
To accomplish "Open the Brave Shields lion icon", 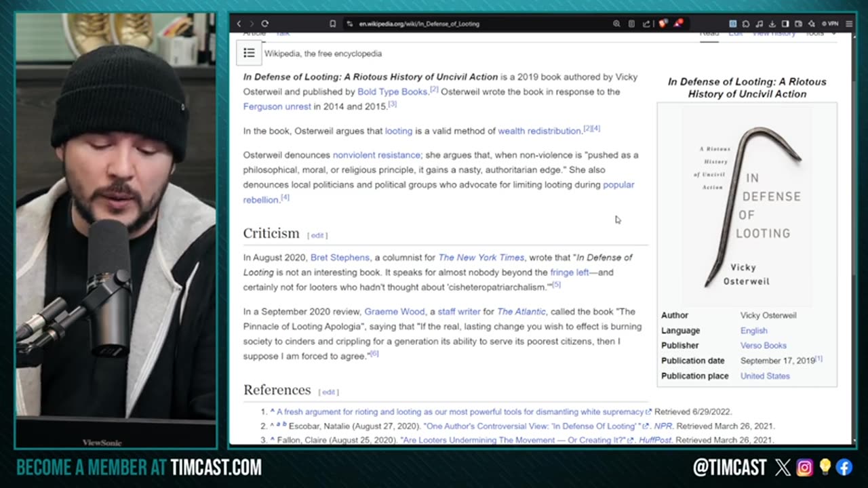I will point(664,24).
